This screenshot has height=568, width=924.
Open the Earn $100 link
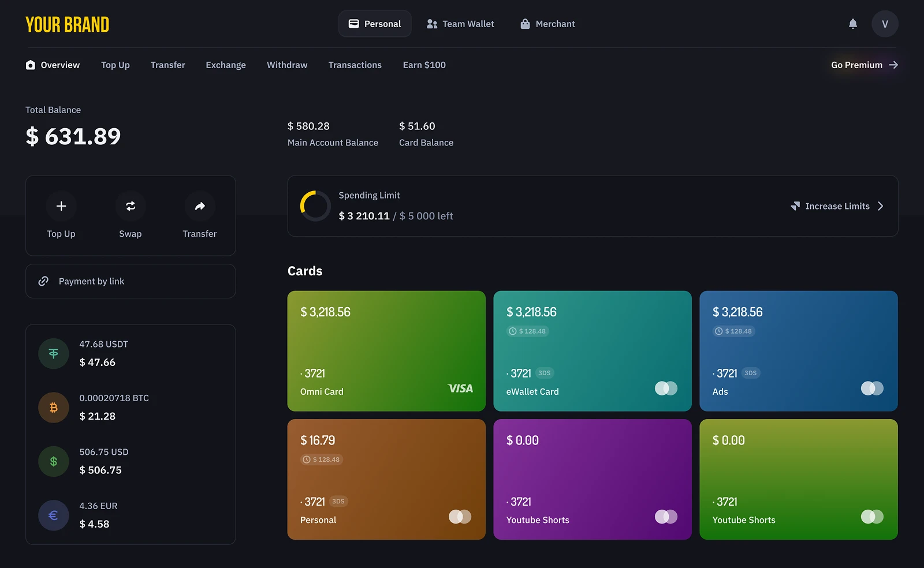point(424,65)
